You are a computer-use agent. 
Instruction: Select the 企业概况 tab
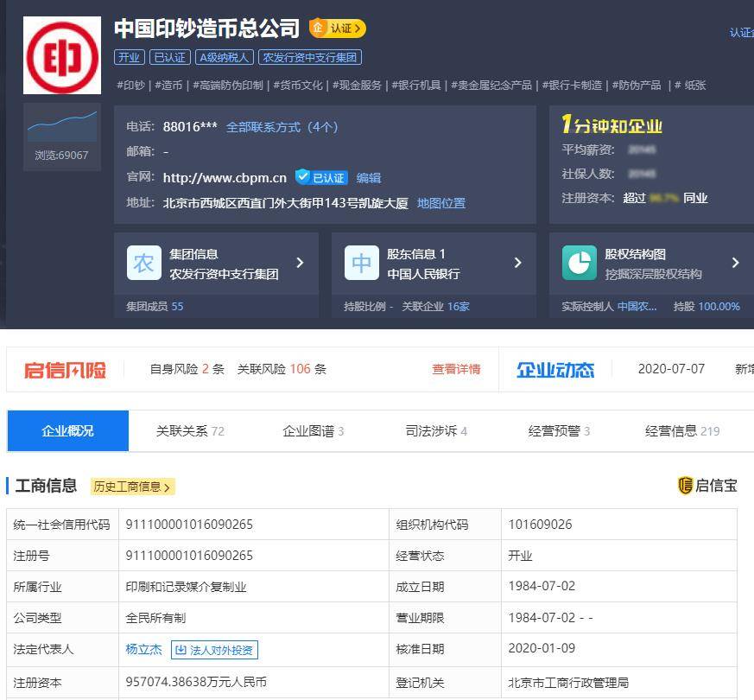point(68,430)
